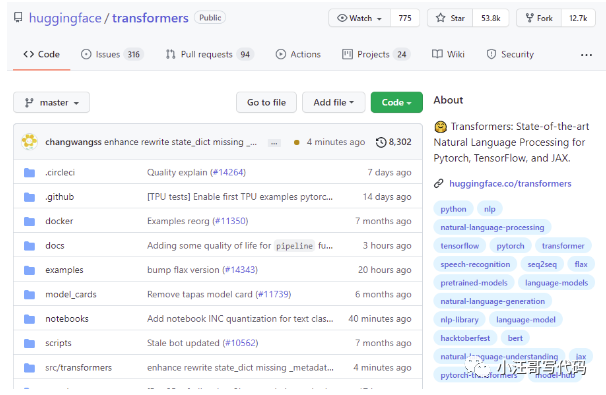Open the docker folder

(59, 221)
